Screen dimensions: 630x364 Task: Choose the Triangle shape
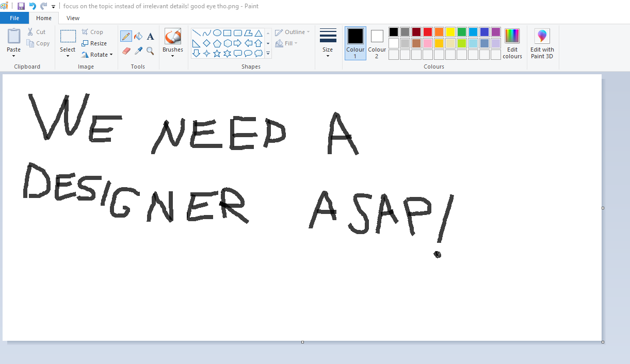pyautogui.click(x=259, y=33)
